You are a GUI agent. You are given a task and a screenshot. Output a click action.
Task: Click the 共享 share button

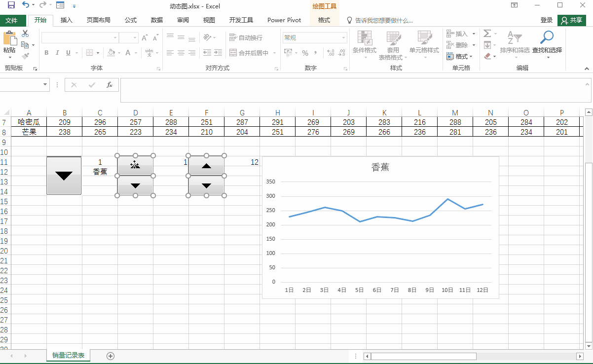(572, 20)
